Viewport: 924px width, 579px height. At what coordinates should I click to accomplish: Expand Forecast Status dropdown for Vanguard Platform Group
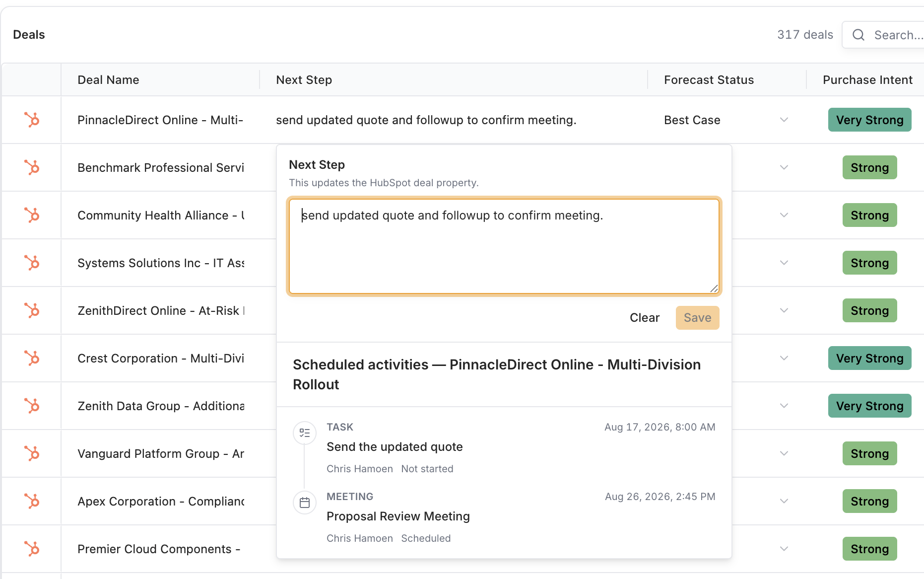(784, 453)
